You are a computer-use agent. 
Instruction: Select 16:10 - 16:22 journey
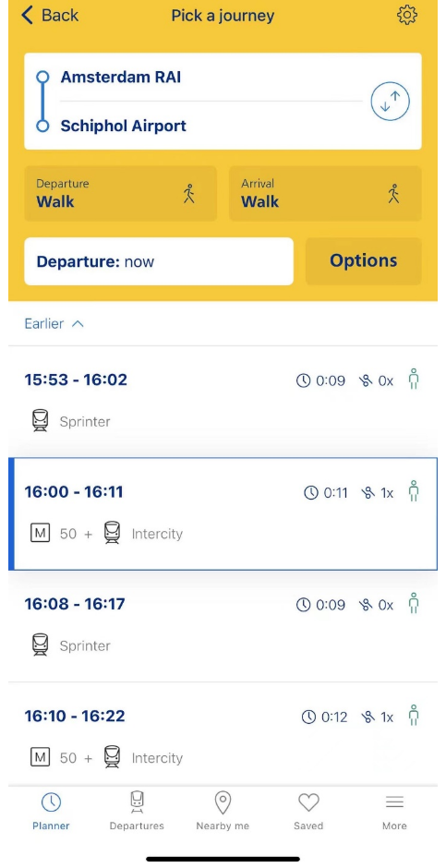tap(223, 735)
